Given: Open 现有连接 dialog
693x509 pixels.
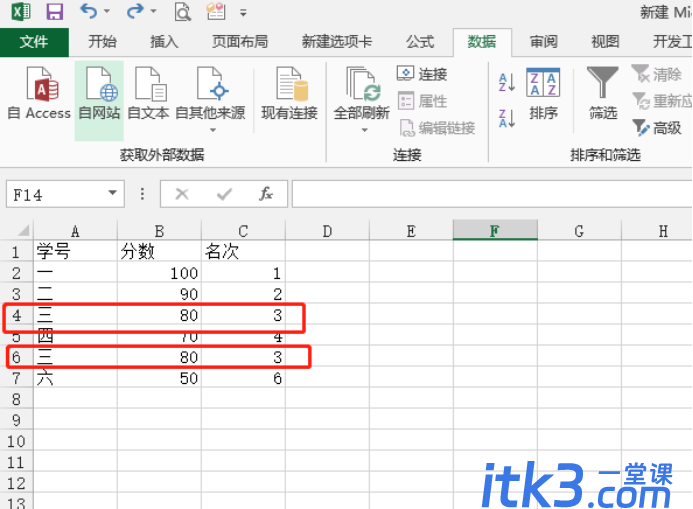Looking at the screenshot, I should tap(289, 94).
